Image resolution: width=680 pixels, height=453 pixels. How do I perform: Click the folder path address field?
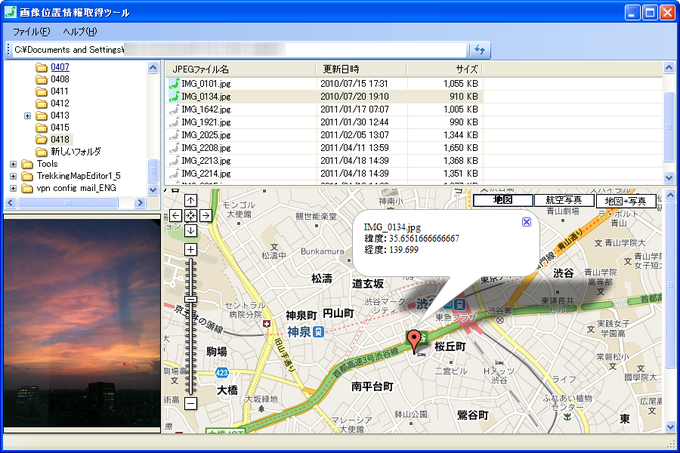coord(239,50)
